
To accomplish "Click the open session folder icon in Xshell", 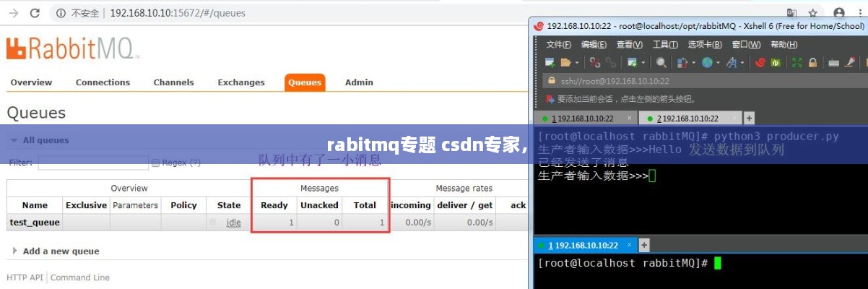I will [565, 63].
